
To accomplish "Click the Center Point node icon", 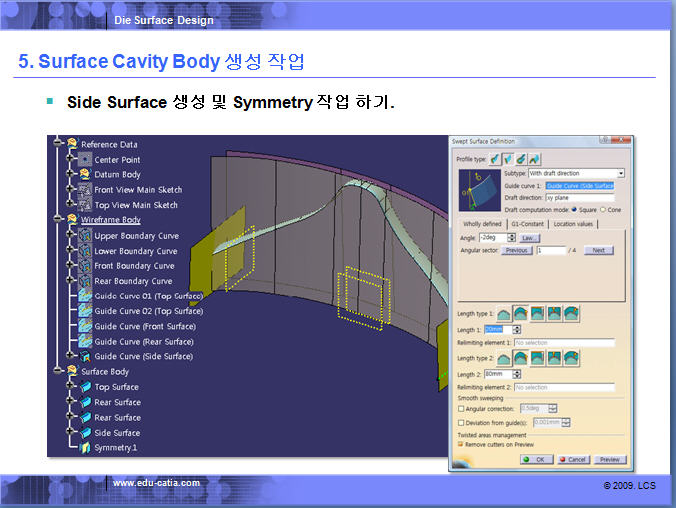I will tap(84, 159).
